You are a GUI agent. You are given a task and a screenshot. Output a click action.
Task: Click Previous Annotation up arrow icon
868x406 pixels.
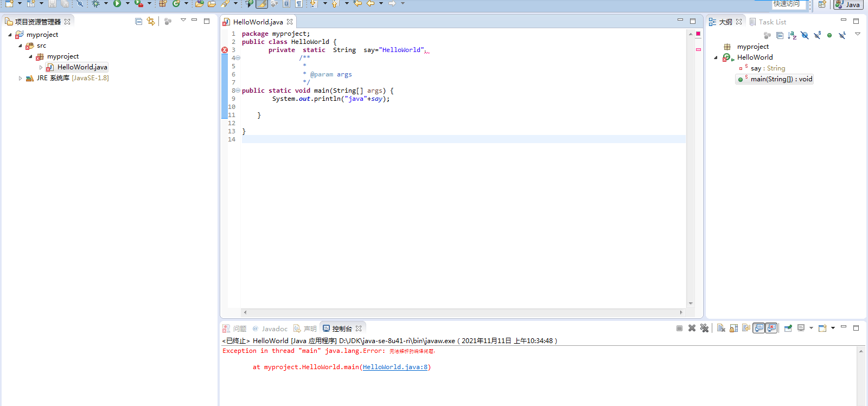pos(335,4)
